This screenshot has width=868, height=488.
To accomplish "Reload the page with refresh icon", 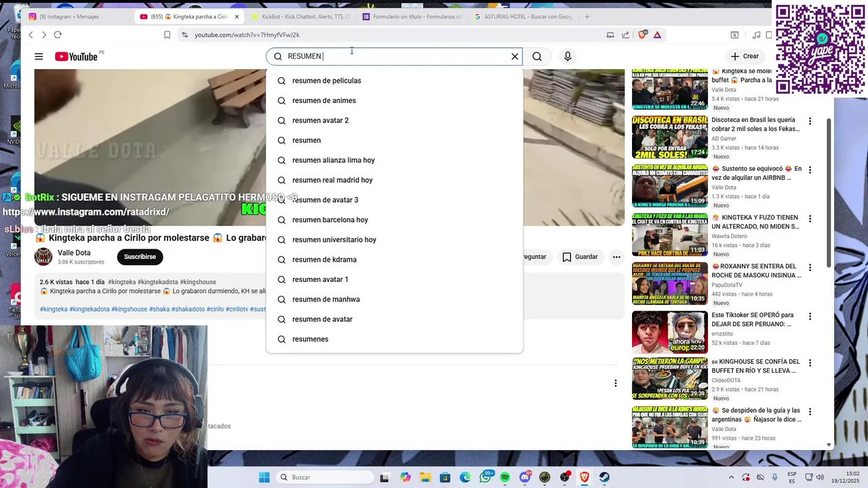I will 58,35.
